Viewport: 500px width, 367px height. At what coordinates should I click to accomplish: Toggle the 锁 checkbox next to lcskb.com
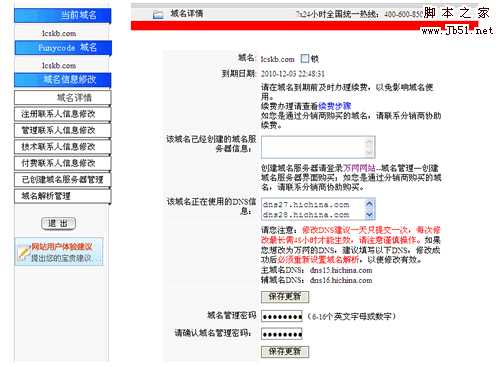pos(305,59)
